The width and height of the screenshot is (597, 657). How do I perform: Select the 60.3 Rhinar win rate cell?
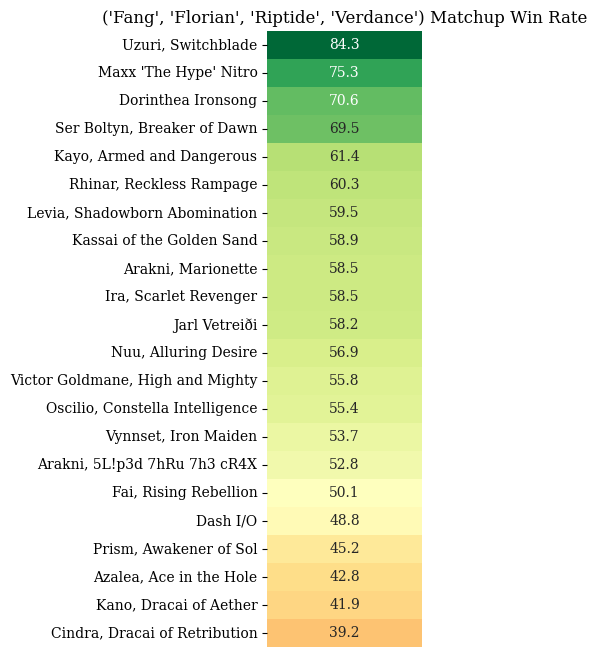(x=344, y=185)
